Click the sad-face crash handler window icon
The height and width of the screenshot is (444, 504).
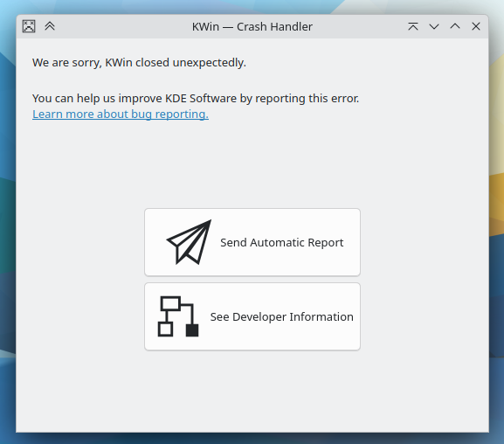pos(29,26)
